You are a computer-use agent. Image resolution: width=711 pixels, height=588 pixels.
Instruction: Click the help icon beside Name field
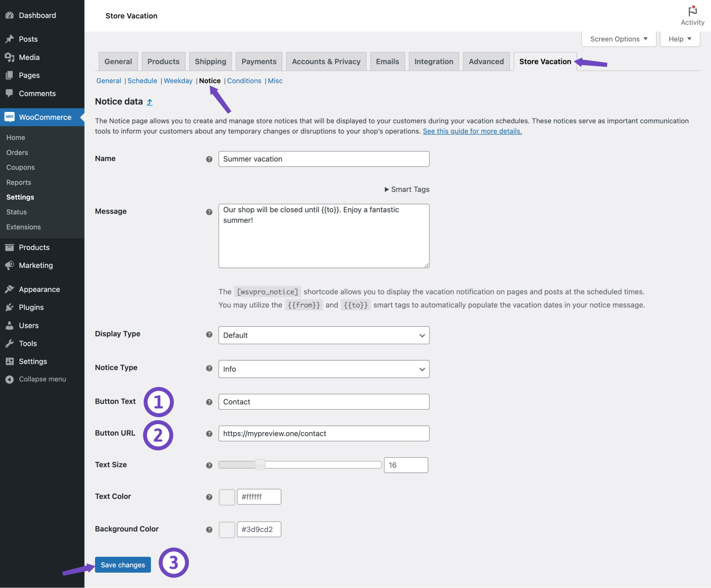click(x=209, y=159)
